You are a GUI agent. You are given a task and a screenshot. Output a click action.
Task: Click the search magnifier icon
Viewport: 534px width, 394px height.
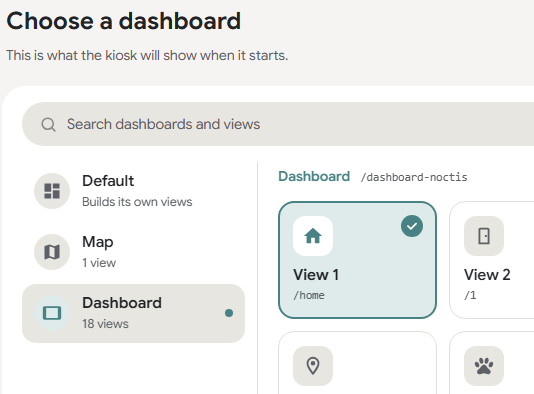coord(48,125)
